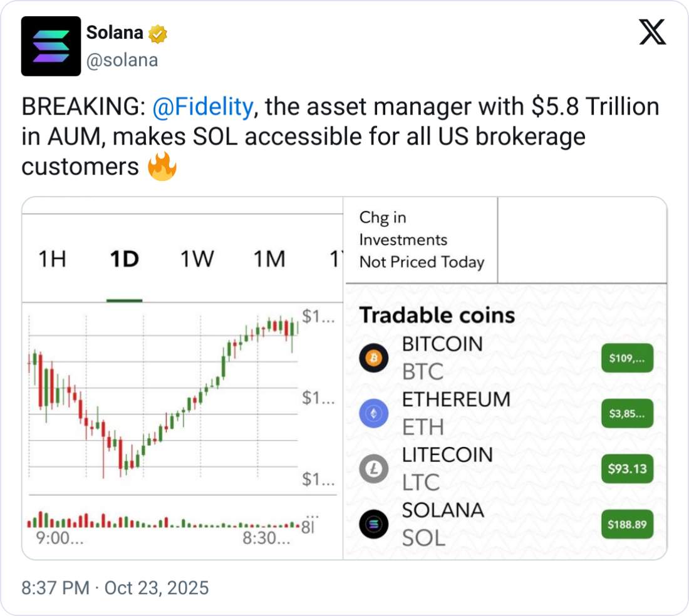Viewport: 689px width, 616px height.
Task: Click the Solana profile avatar logo
Action: 51,46
